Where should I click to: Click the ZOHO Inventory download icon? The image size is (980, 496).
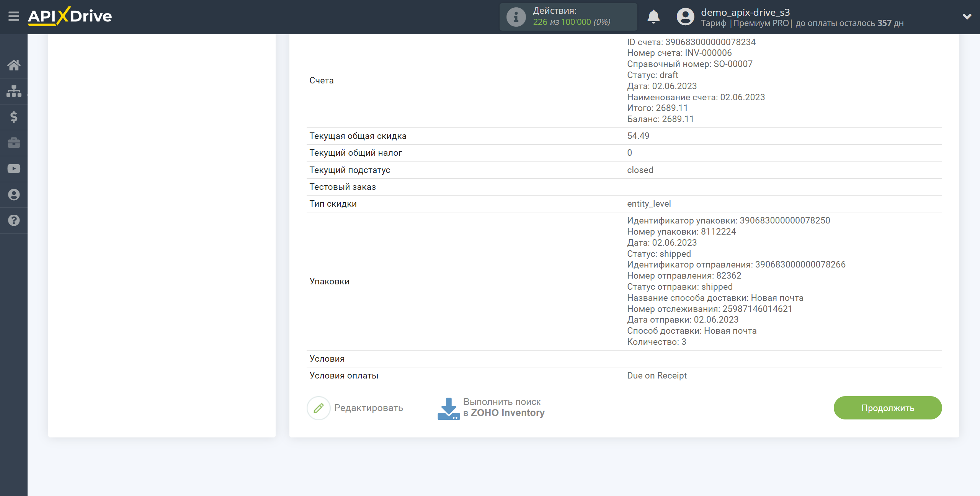(448, 408)
